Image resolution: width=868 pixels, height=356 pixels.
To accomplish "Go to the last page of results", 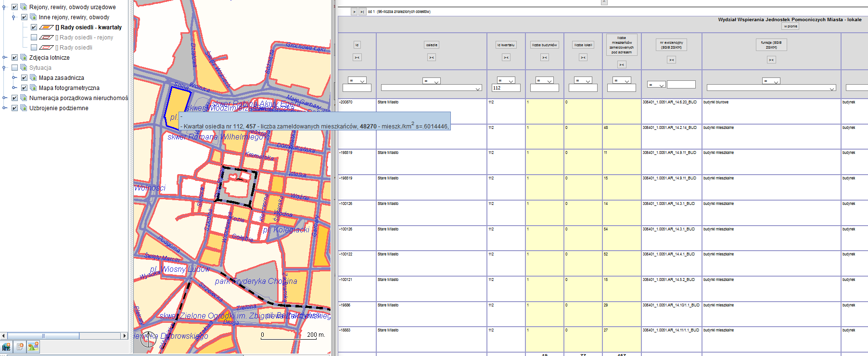I will (x=362, y=12).
